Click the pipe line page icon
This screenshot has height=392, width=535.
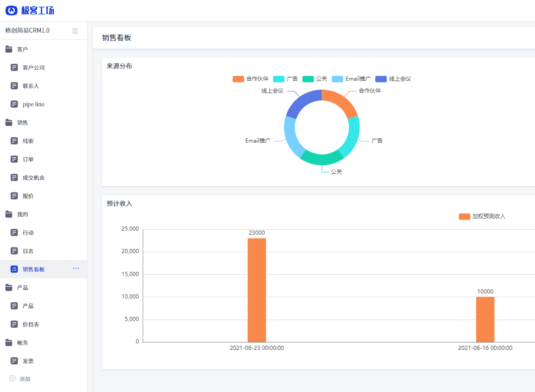(14, 104)
